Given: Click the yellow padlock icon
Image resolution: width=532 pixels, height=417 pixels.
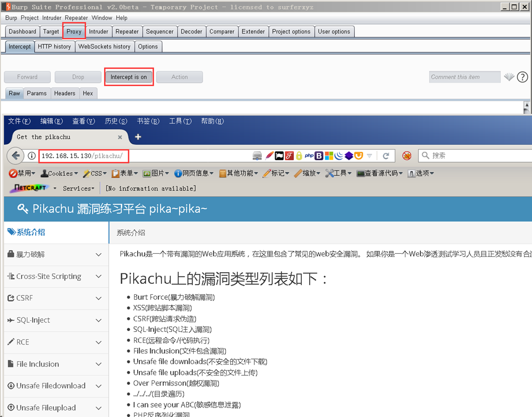Looking at the screenshot, I should pyautogui.click(x=299, y=156).
